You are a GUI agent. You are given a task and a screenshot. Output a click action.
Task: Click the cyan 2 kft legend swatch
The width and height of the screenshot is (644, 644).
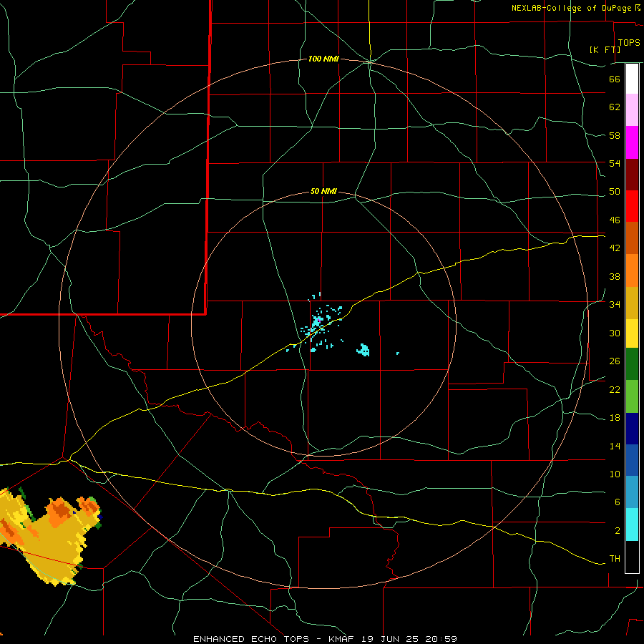coord(632,525)
